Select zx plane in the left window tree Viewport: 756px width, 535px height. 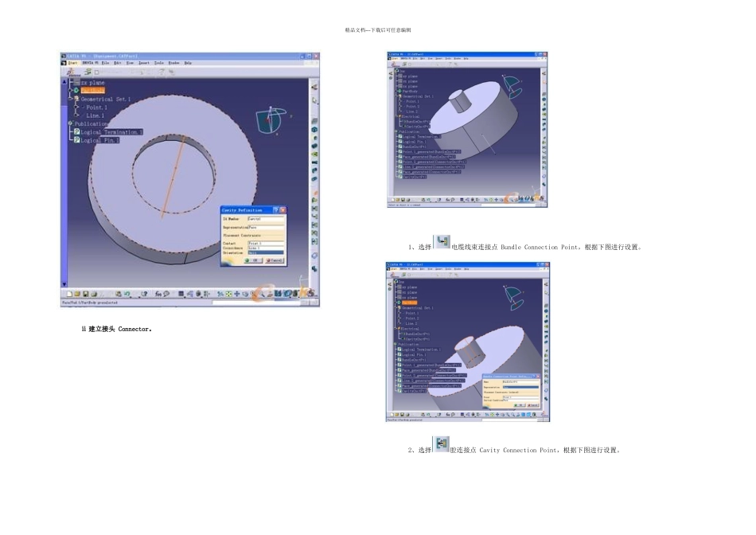92,83
